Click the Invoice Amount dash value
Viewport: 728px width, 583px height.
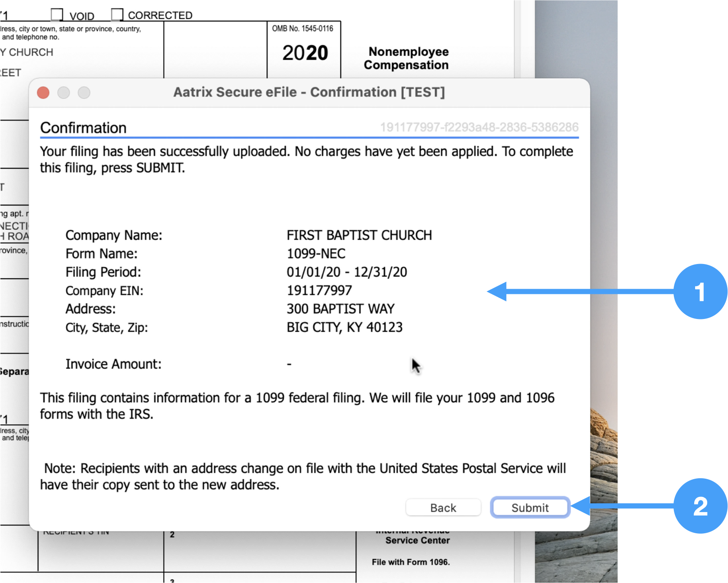289,364
